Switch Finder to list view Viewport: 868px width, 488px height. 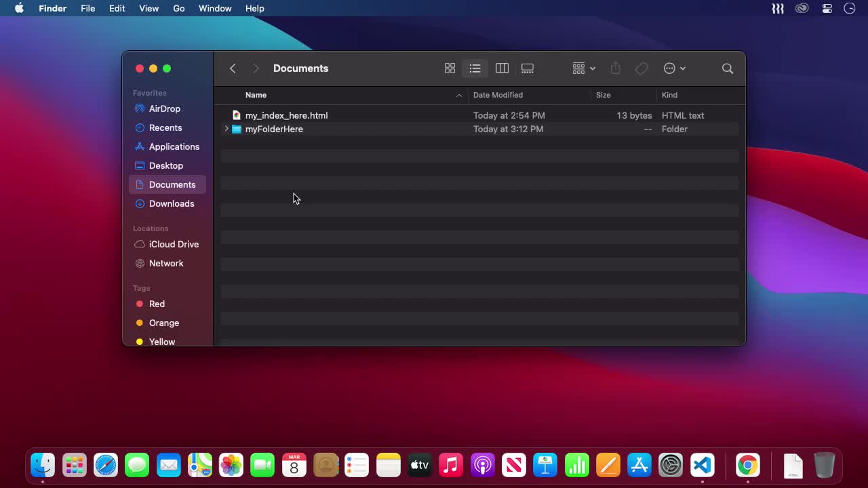click(x=475, y=68)
